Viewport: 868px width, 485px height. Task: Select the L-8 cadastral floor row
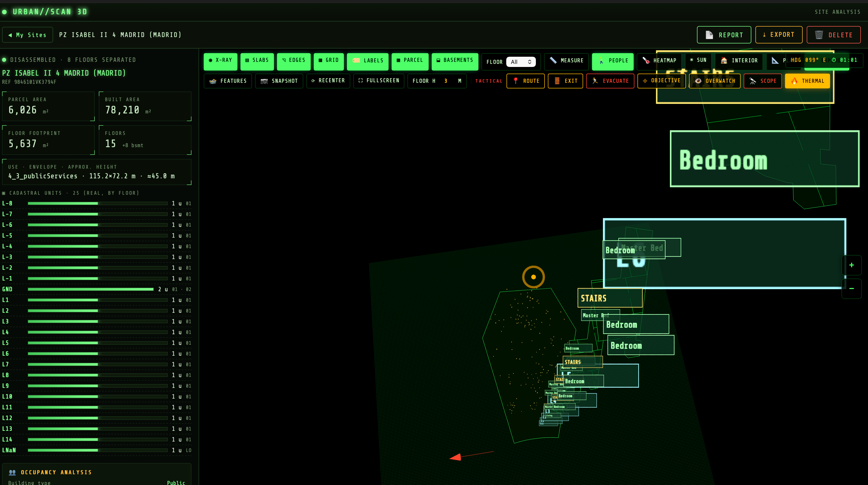click(97, 203)
